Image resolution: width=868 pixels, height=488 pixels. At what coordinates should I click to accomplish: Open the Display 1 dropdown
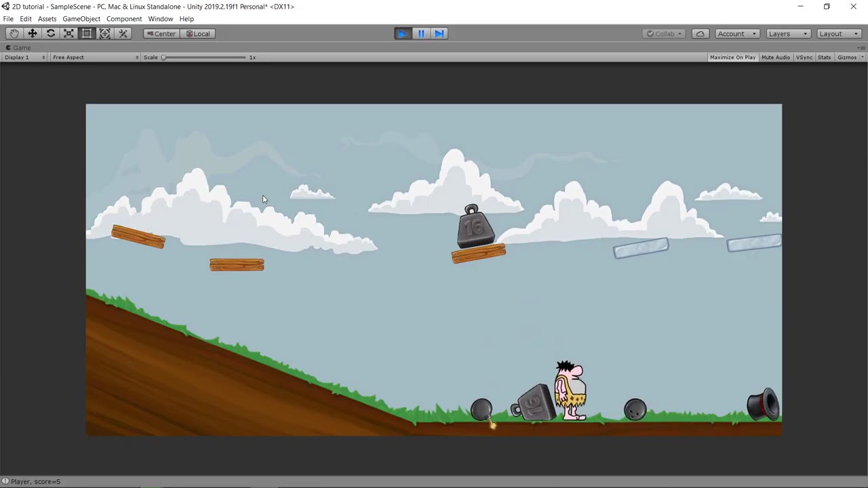pos(24,57)
